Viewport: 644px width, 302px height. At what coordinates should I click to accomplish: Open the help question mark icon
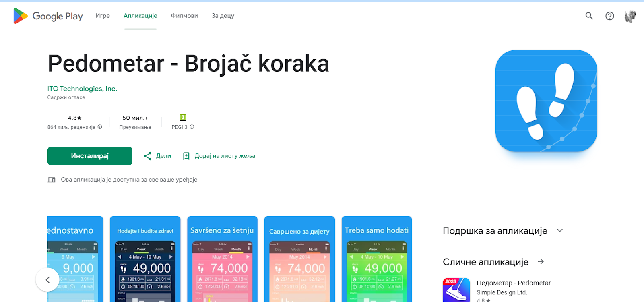pyautogui.click(x=610, y=16)
